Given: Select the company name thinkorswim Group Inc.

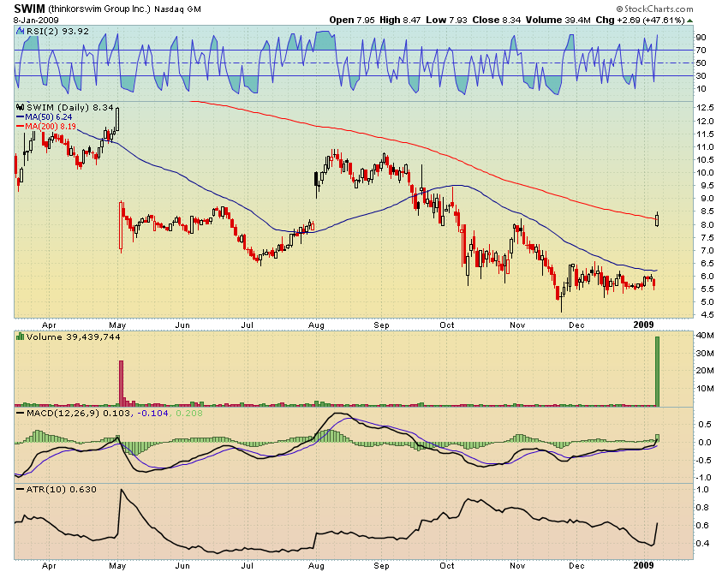Looking at the screenshot, I should pyautogui.click(x=99, y=9).
